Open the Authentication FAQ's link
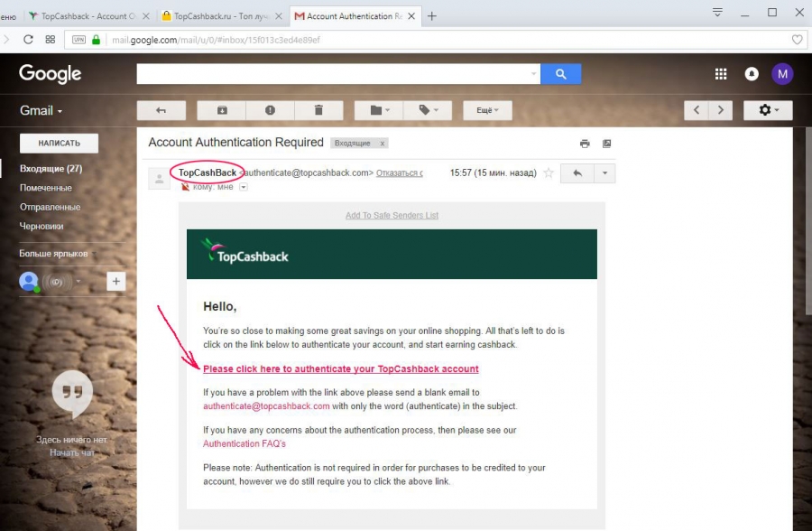Screen dimensions: 812x531 click(245, 444)
